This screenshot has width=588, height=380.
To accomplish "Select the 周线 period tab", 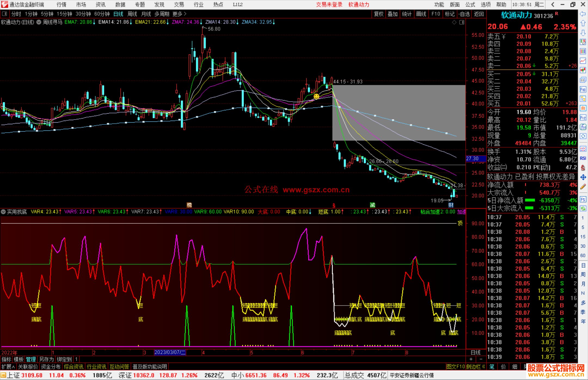I will (132, 14).
